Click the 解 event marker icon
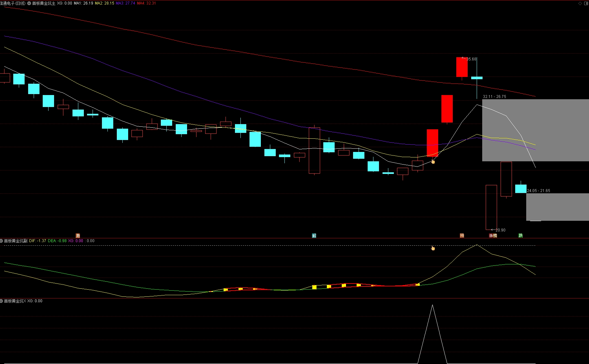This screenshot has height=364, width=589. point(314,236)
